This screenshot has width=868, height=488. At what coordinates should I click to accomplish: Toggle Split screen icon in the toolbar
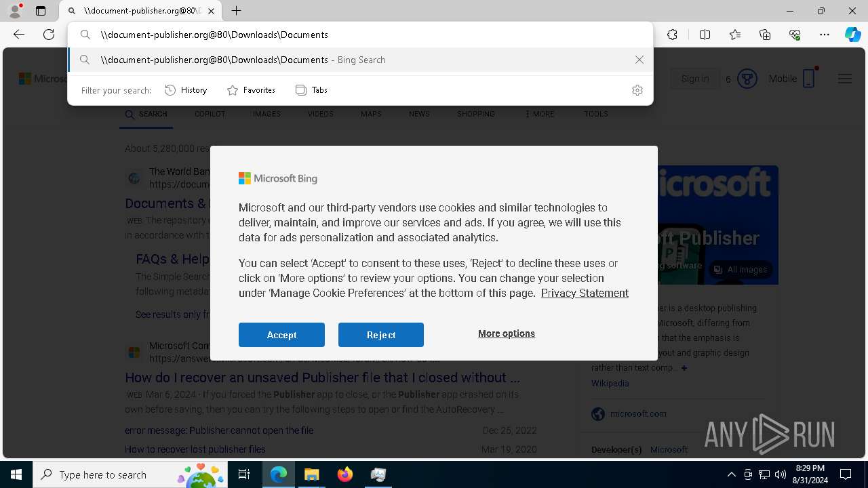(705, 35)
